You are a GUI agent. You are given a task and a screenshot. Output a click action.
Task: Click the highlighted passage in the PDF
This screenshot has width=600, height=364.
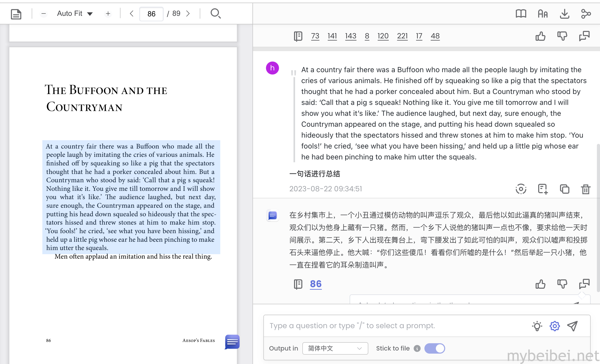tap(131, 197)
